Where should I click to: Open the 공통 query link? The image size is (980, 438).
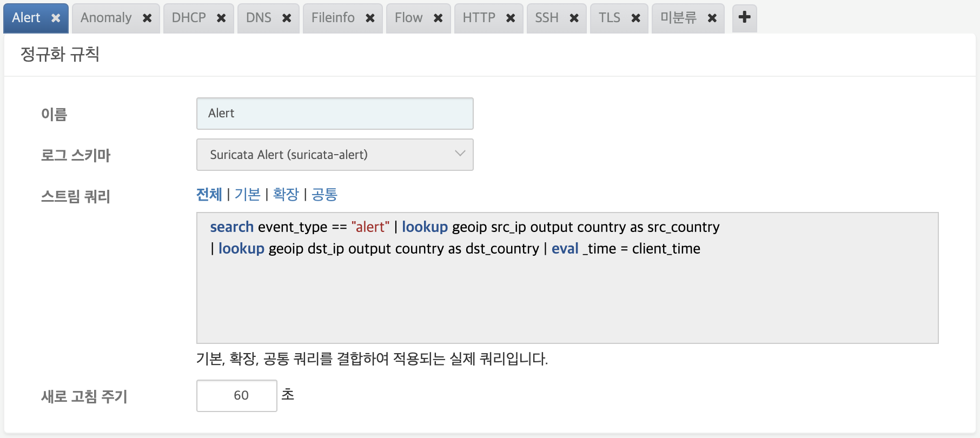coord(324,194)
